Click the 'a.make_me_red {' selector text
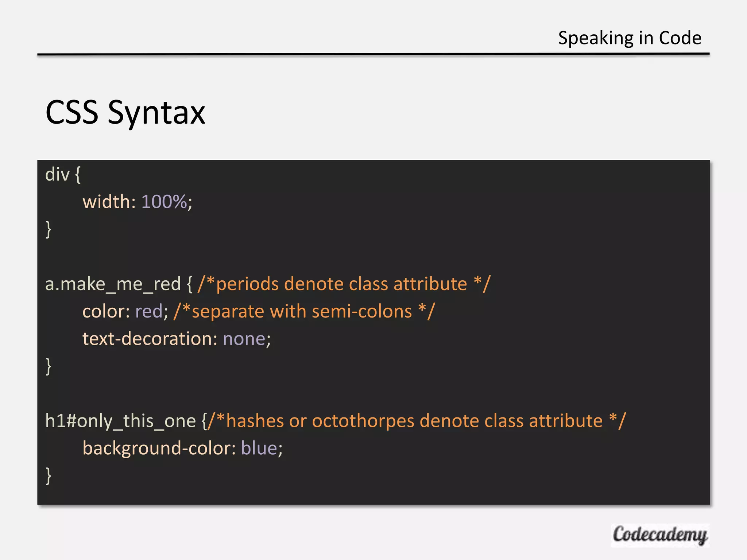This screenshot has height=560, width=747. click(x=119, y=284)
